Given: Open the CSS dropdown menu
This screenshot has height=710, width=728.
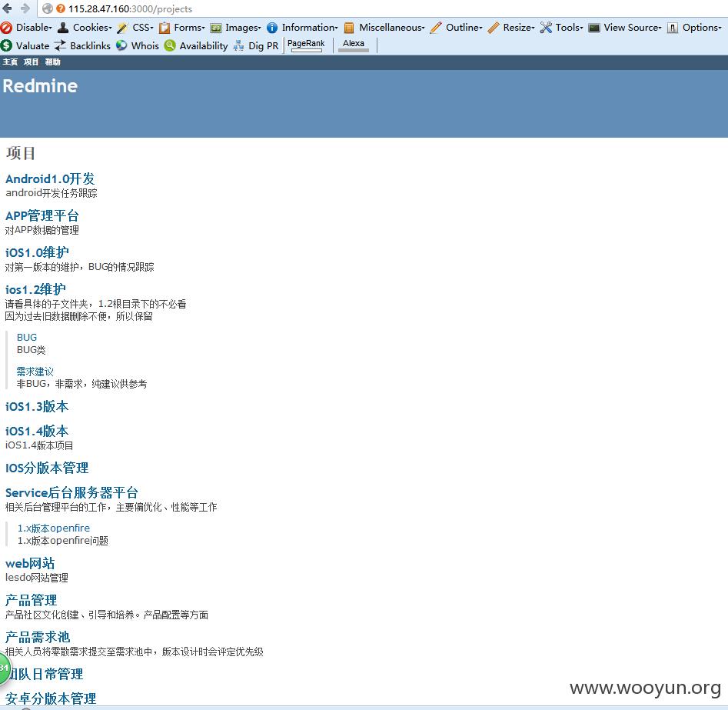Looking at the screenshot, I should pos(143,28).
